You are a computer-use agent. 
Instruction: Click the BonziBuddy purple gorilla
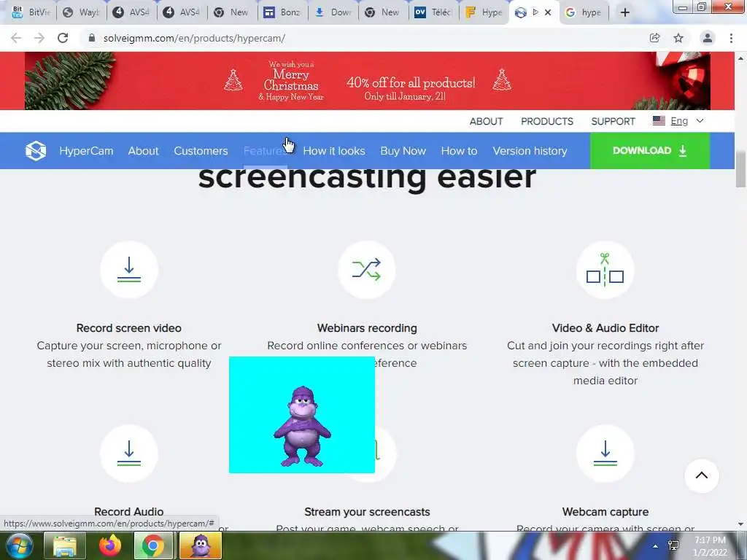tap(302, 427)
